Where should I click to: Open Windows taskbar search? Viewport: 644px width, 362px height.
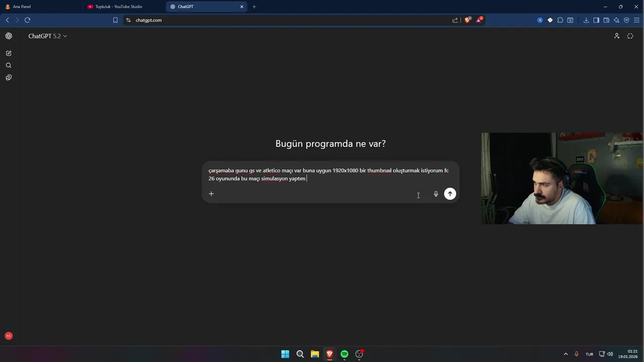tap(300, 354)
